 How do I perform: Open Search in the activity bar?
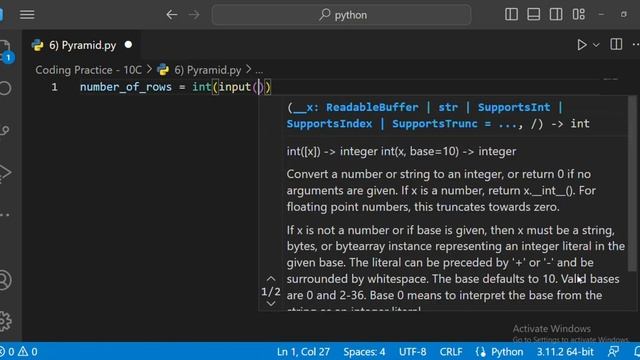coord(5,88)
